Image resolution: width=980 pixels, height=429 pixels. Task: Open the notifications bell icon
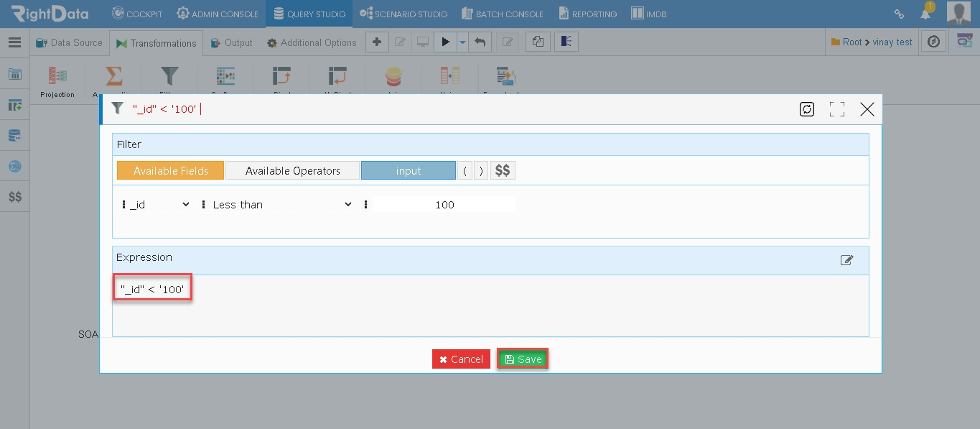click(926, 13)
